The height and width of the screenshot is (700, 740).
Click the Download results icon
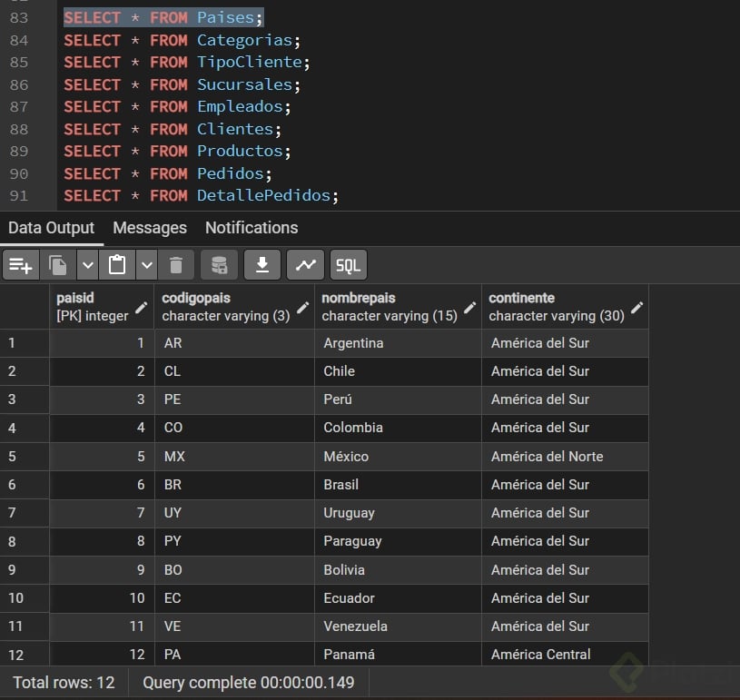coord(262,265)
